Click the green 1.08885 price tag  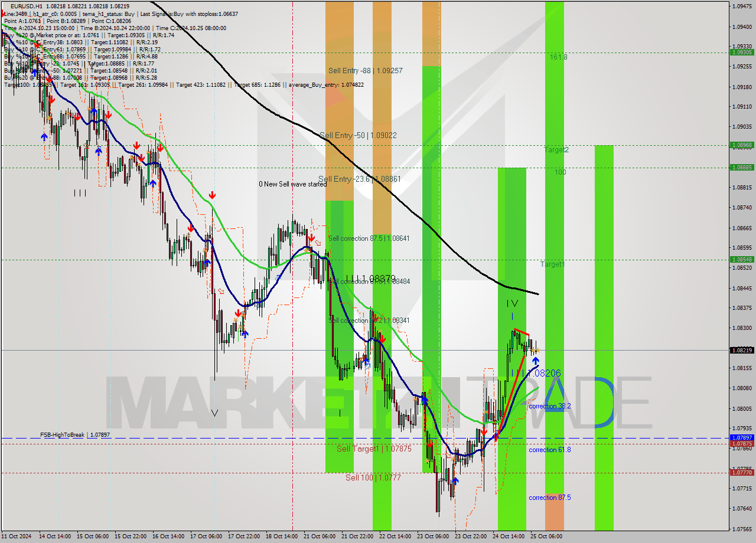pos(741,167)
